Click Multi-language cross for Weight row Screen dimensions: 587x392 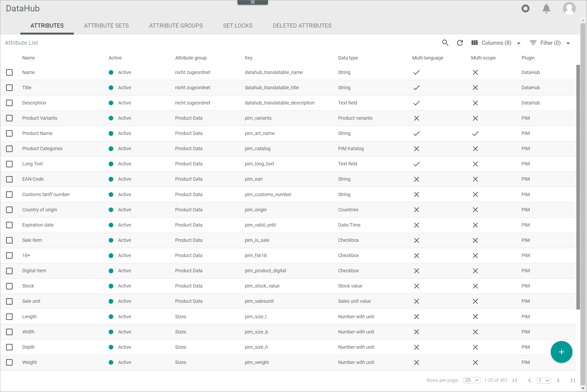(x=416, y=362)
